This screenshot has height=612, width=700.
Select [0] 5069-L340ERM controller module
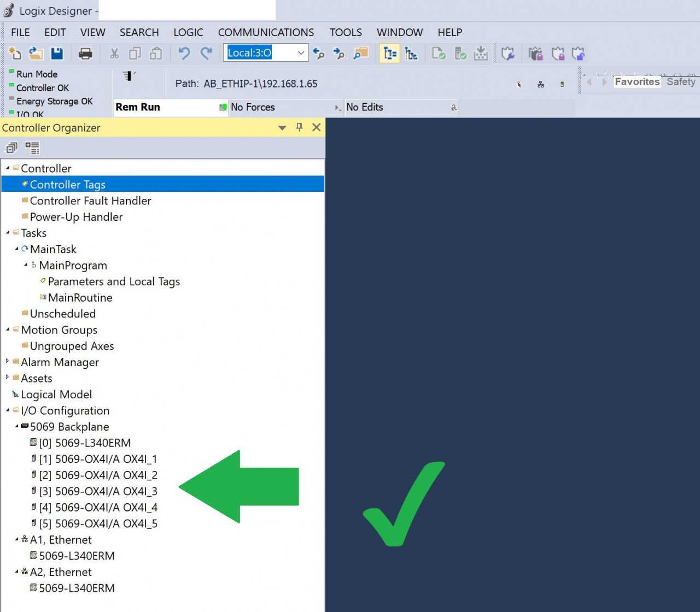pos(85,443)
